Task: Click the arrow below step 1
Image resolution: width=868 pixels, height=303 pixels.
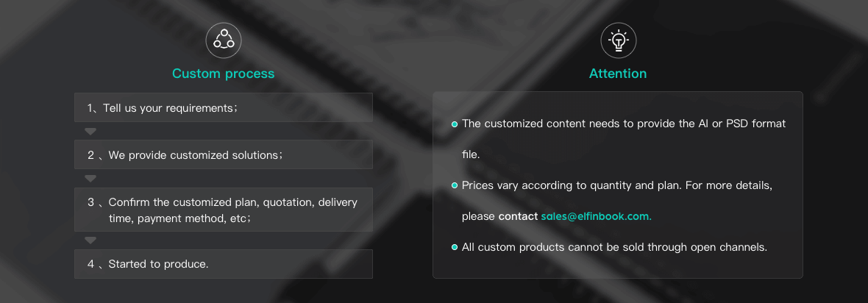Action: tap(90, 132)
